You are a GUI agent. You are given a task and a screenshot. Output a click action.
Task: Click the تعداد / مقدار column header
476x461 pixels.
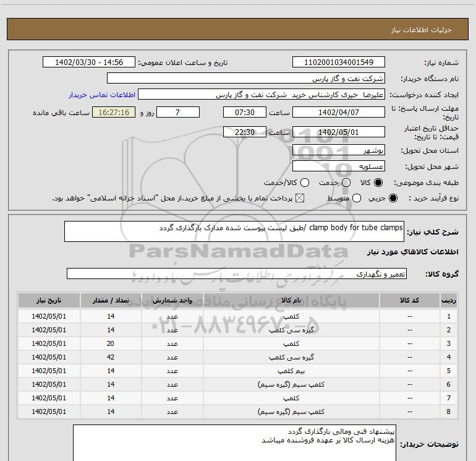(x=111, y=301)
